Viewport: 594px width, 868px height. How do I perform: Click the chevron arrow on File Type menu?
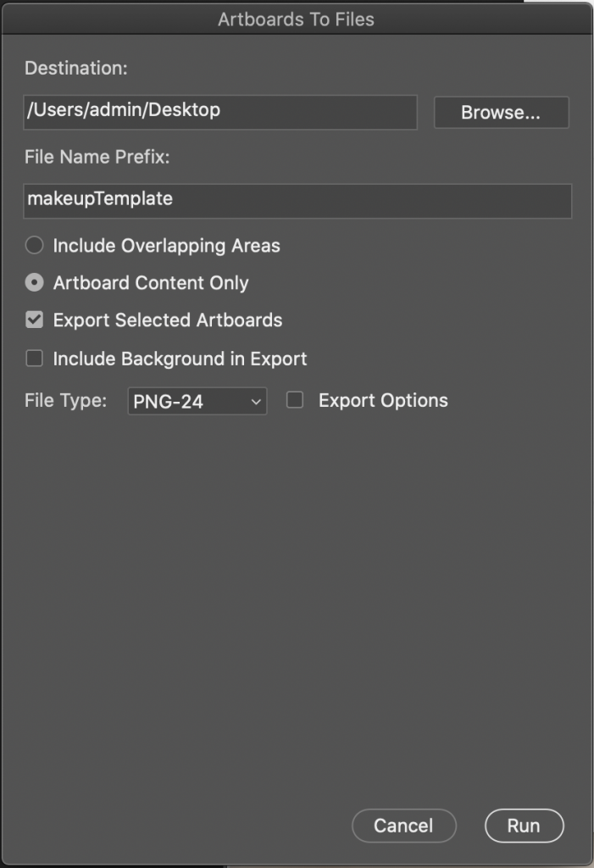click(x=256, y=402)
